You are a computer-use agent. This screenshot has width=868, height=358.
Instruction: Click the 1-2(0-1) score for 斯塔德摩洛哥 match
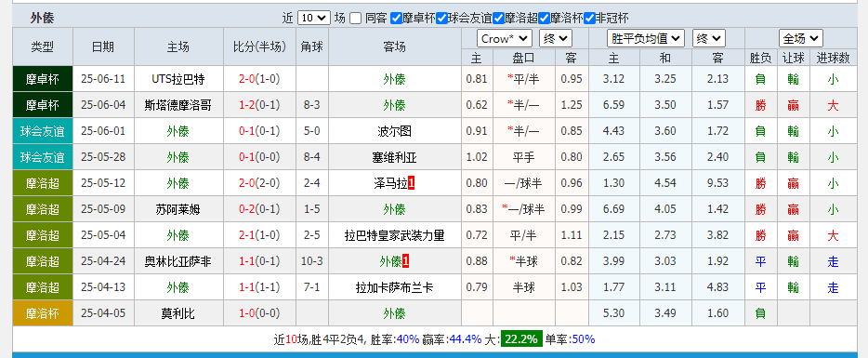[259, 105]
